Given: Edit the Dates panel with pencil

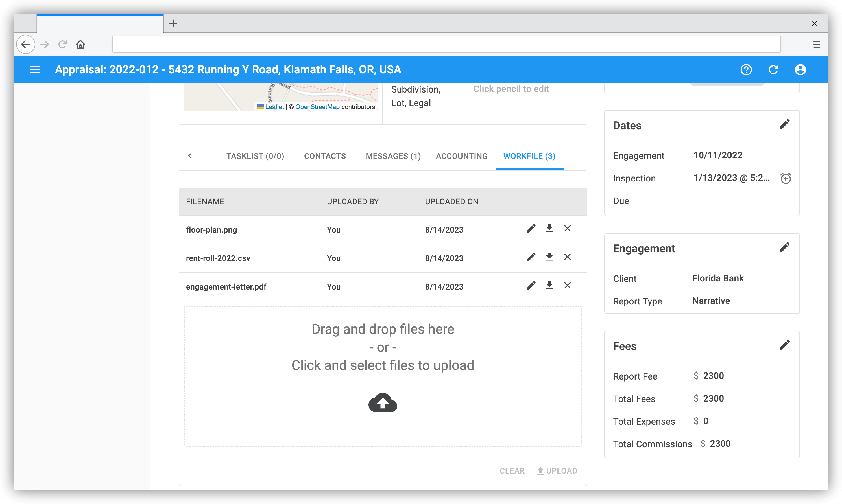Looking at the screenshot, I should click(x=784, y=125).
